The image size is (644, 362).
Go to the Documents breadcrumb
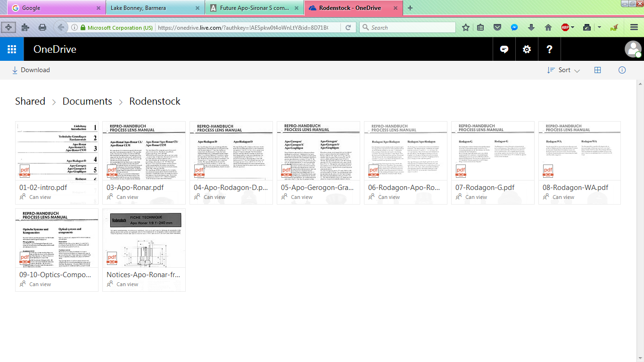(x=87, y=101)
